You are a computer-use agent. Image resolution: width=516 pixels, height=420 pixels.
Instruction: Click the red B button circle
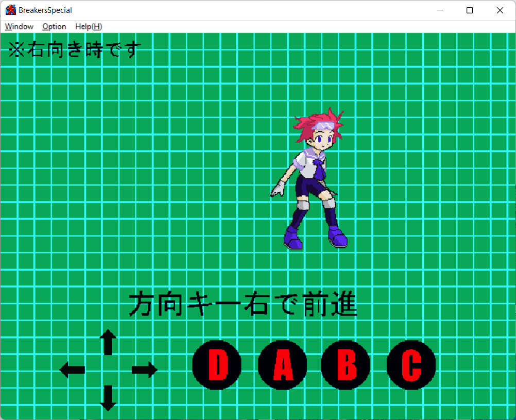click(x=346, y=365)
